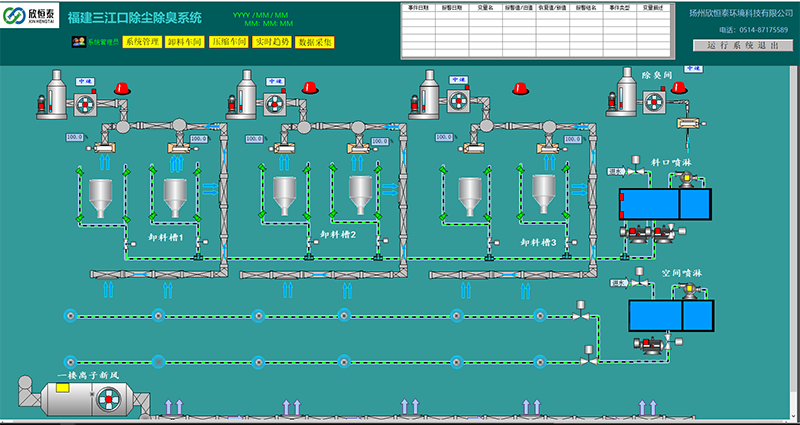
Task: Click the left pump below 料口喷淋 tank
Action: click(635, 234)
